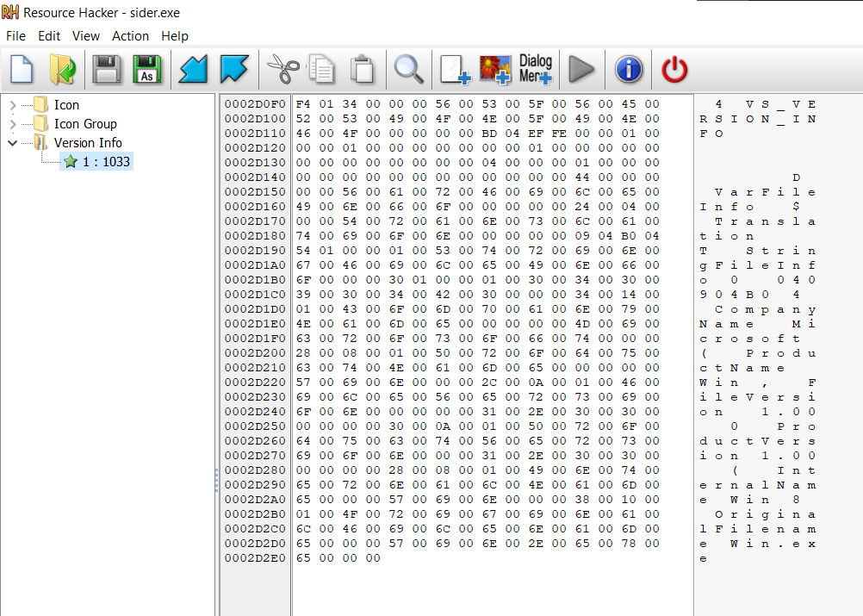
Task: Click the New blank file icon
Action: pos(22,70)
